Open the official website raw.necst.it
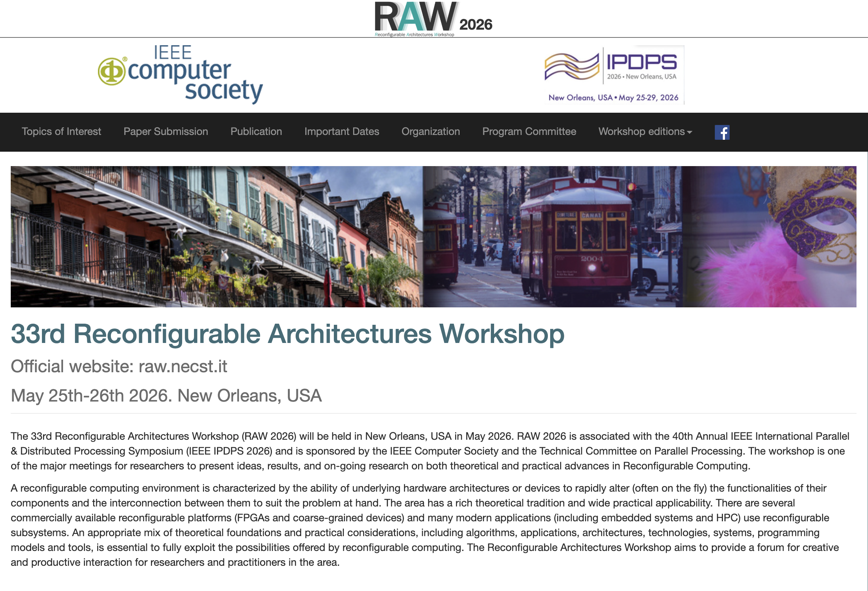 tap(183, 366)
